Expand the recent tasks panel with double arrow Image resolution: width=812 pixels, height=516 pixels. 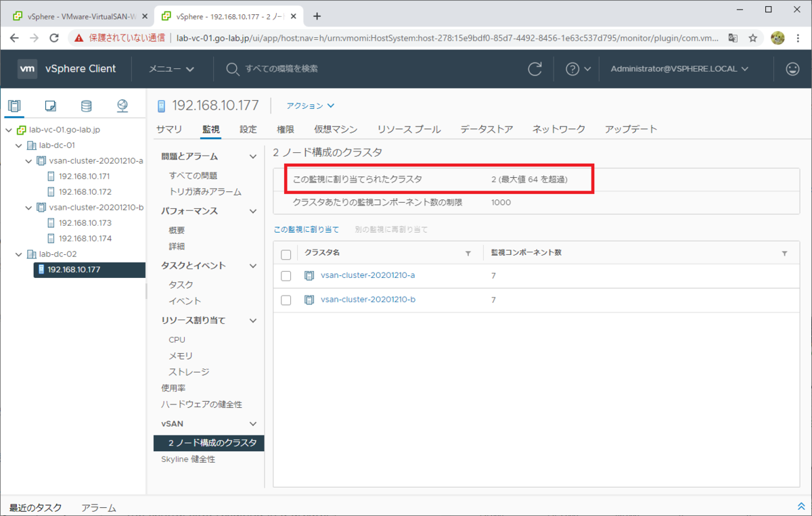click(x=801, y=507)
